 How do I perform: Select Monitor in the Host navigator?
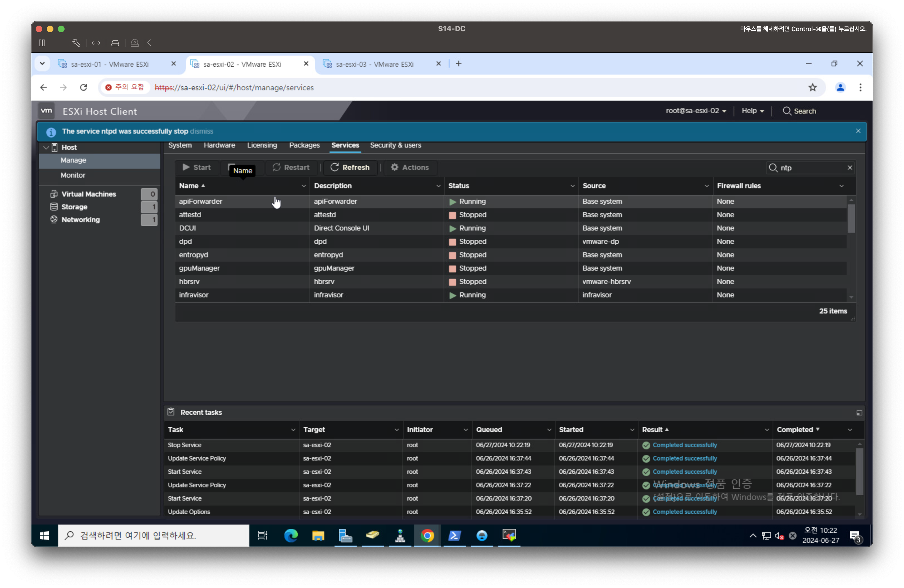click(73, 175)
